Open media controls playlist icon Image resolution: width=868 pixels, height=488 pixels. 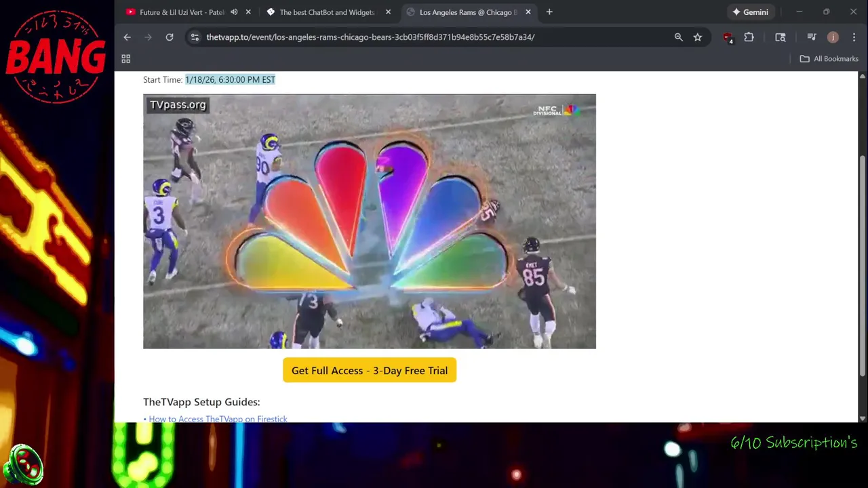[812, 37]
